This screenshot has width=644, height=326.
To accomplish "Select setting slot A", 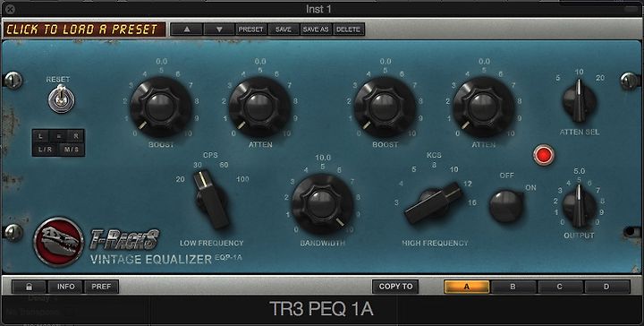I will [467, 287].
